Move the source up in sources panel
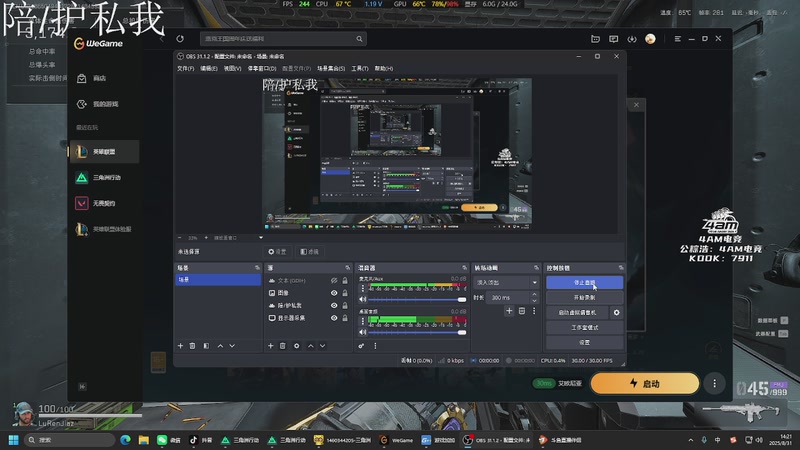 311,346
